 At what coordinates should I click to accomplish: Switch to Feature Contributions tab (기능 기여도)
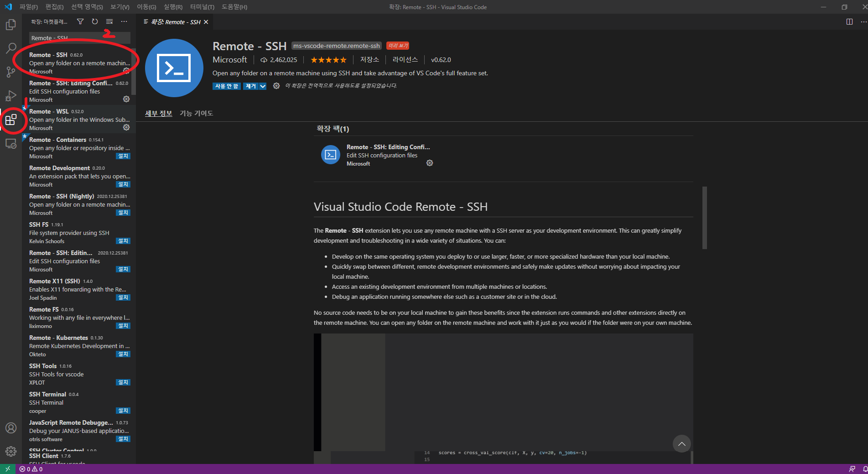(x=196, y=113)
